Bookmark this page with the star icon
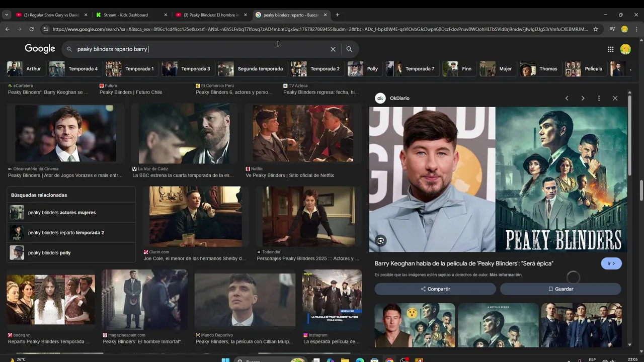644x362 pixels. pyautogui.click(x=596, y=29)
